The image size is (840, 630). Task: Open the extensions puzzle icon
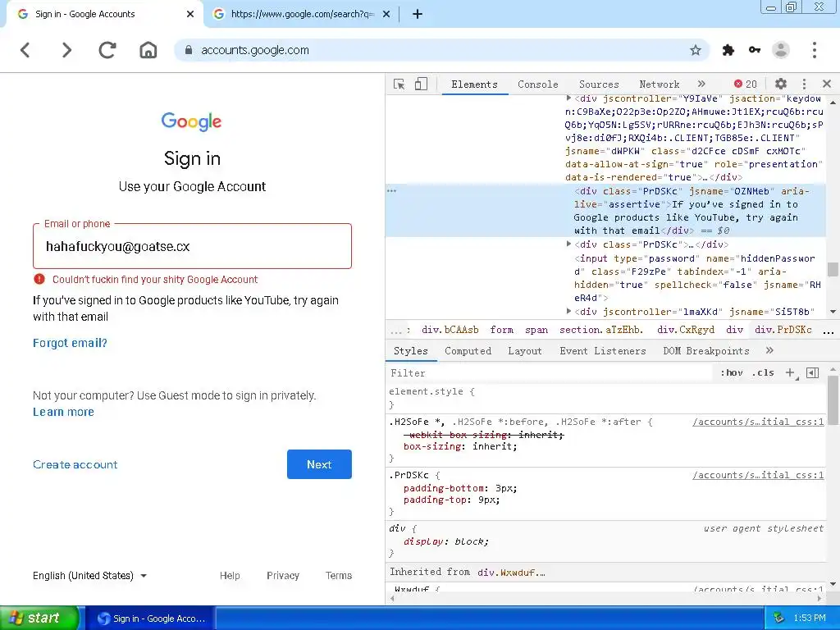click(728, 50)
